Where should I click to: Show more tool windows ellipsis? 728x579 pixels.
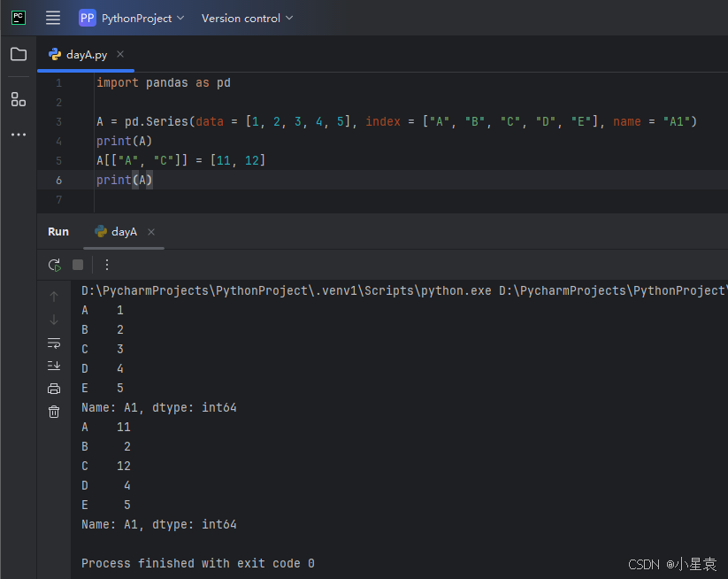[x=19, y=135]
